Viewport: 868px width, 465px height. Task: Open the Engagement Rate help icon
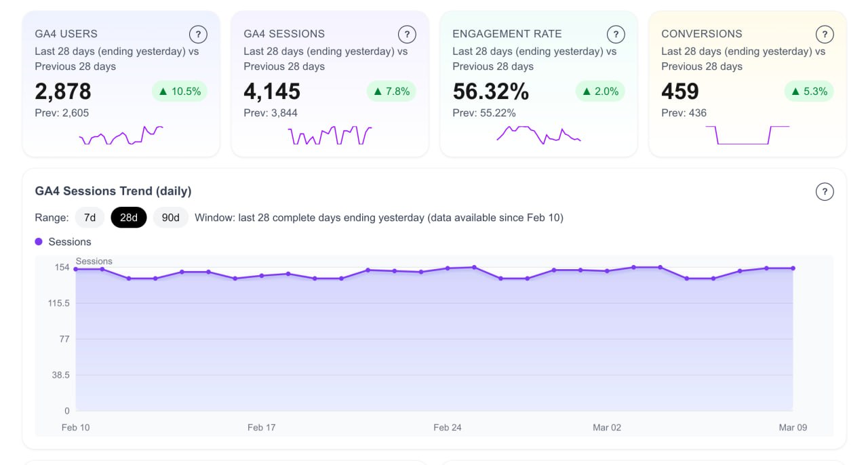tap(615, 34)
